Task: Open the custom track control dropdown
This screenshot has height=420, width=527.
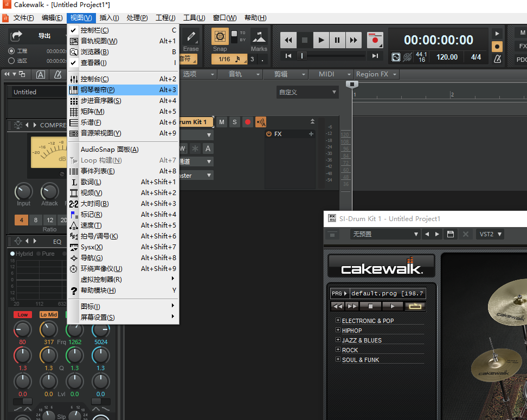Action: [307, 92]
